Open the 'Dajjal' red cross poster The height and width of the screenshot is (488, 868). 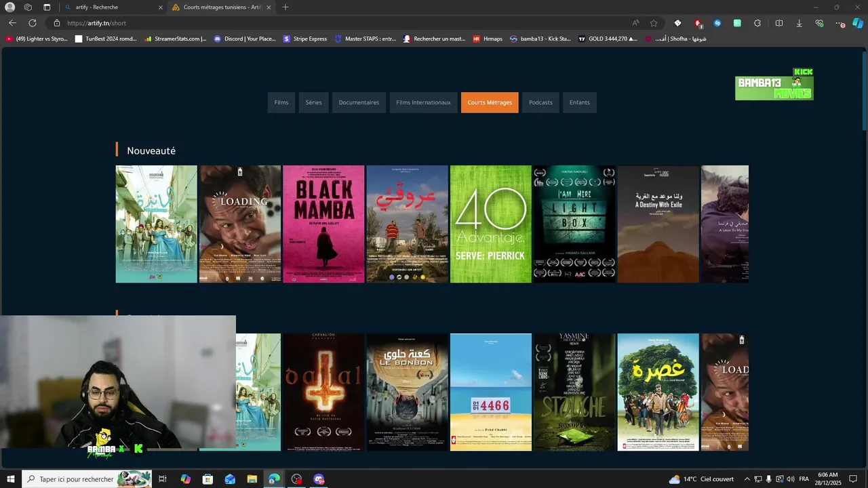click(323, 392)
